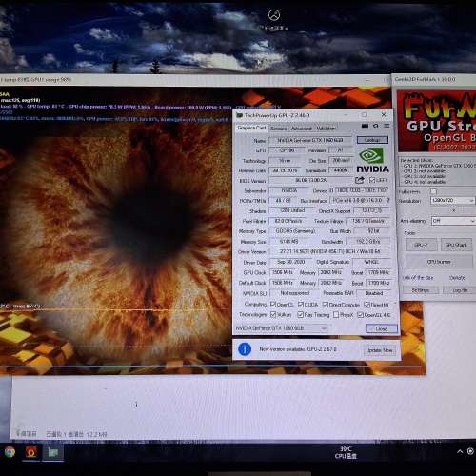Toggle the Ray Tracing checkbox
Image resolution: width=476 pixels, height=476 pixels.
(x=300, y=314)
